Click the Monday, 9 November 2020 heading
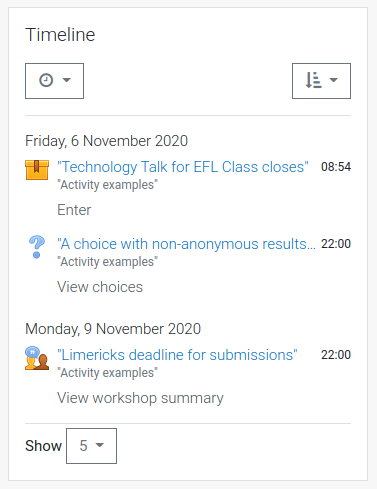The height and width of the screenshot is (489, 377). click(x=113, y=329)
